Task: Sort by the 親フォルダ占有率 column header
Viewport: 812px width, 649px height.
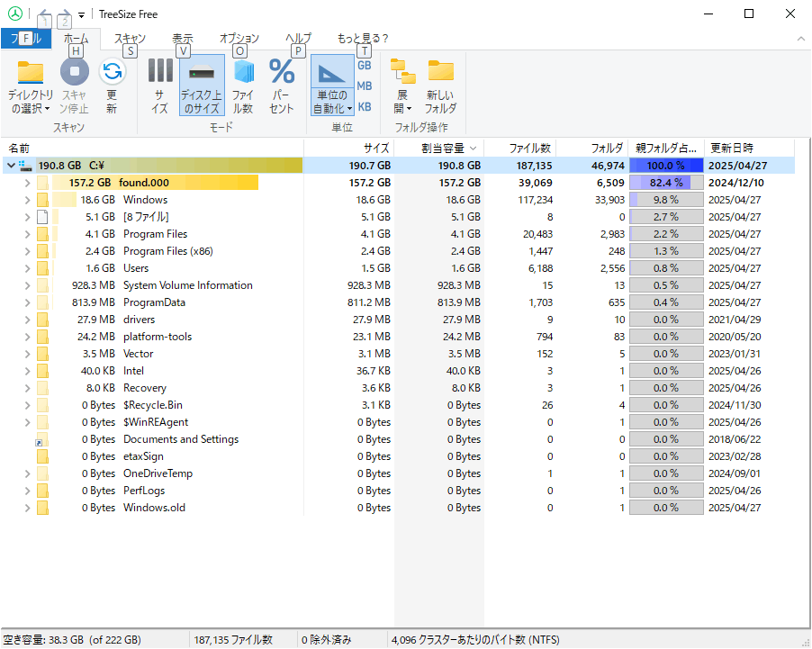Action: point(666,149)
